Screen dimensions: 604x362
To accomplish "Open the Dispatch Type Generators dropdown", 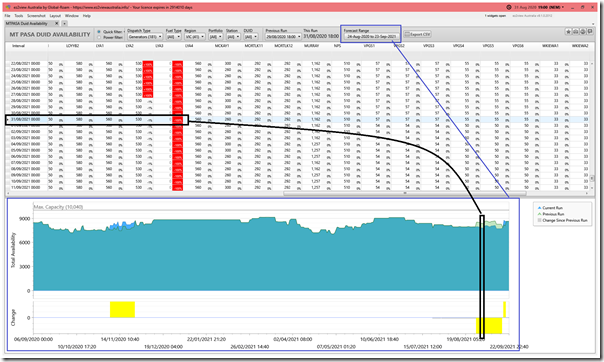I will point(145,37).
